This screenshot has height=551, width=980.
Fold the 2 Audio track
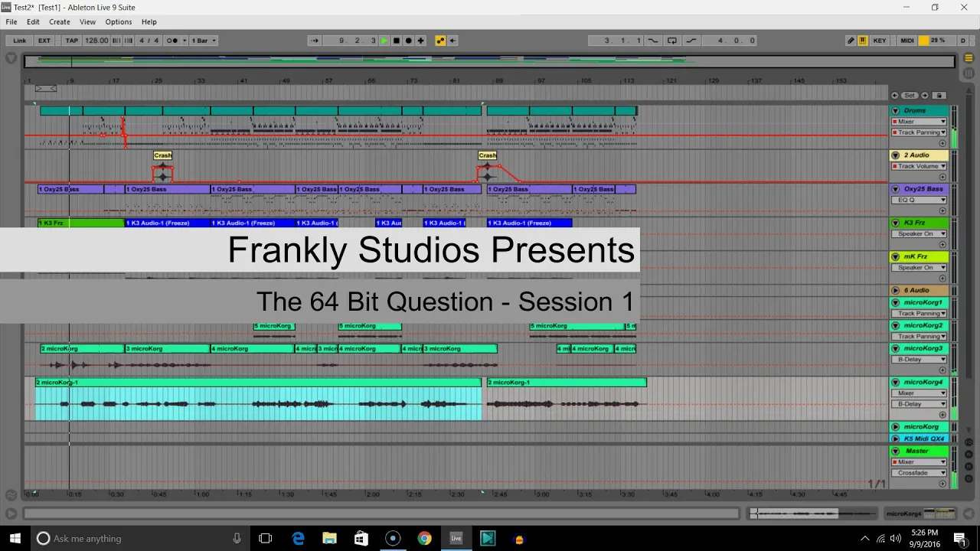point(895,155)
